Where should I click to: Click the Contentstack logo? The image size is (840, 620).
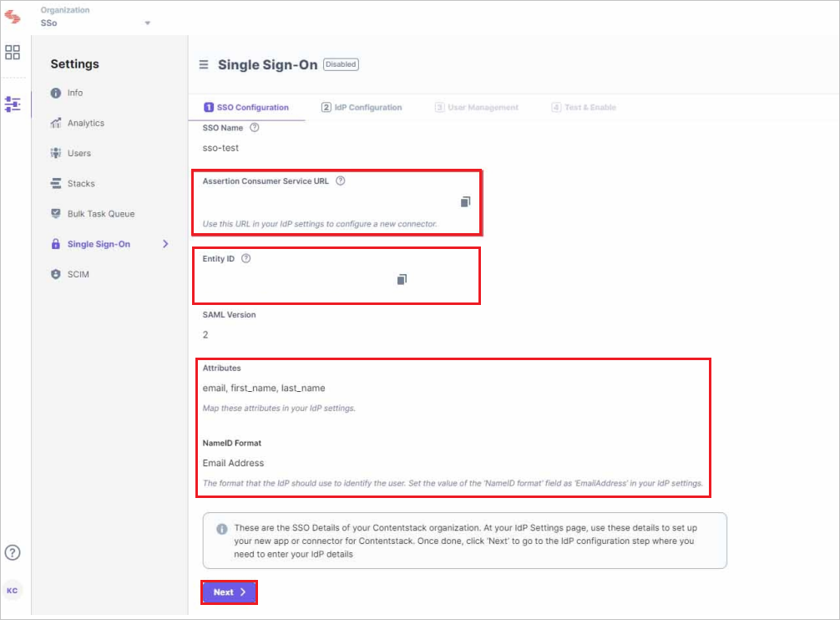13,16
